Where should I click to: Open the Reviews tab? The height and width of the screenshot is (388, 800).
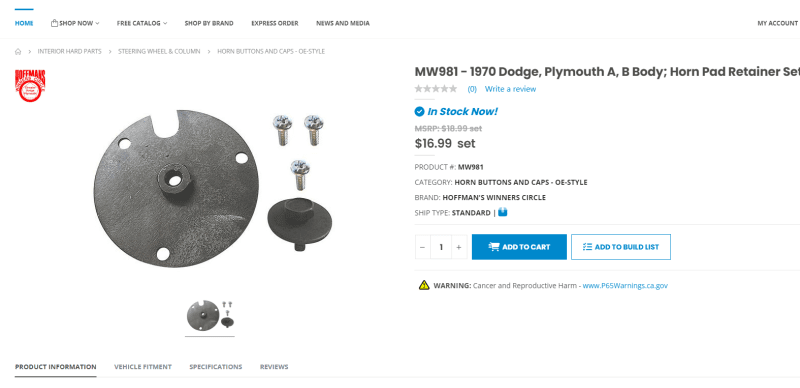click(x=274, y=367)
